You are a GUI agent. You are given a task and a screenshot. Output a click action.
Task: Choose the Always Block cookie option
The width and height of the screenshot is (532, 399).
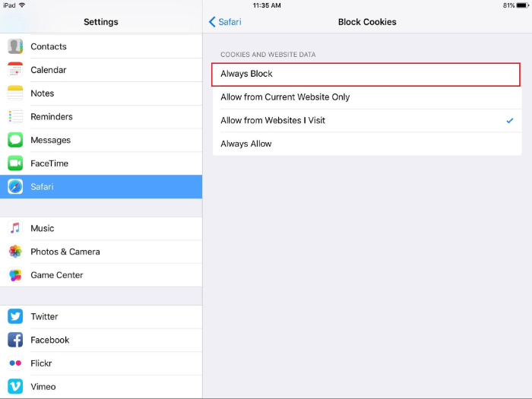click(x=366, y=74)
